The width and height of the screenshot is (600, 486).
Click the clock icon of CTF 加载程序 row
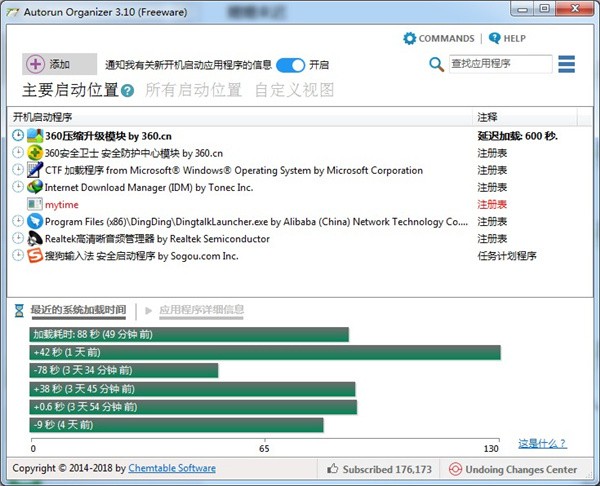[18, 170]
